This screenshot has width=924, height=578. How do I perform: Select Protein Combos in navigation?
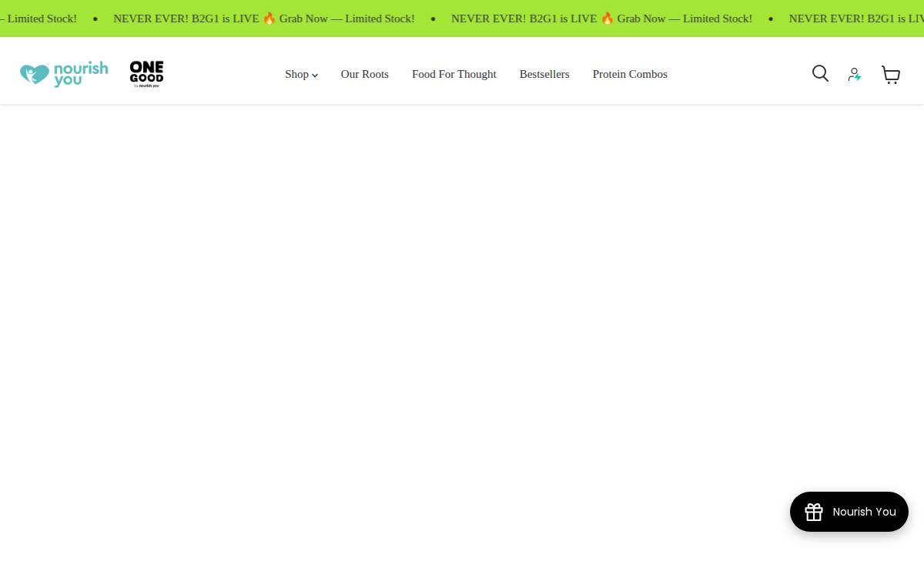630,74
